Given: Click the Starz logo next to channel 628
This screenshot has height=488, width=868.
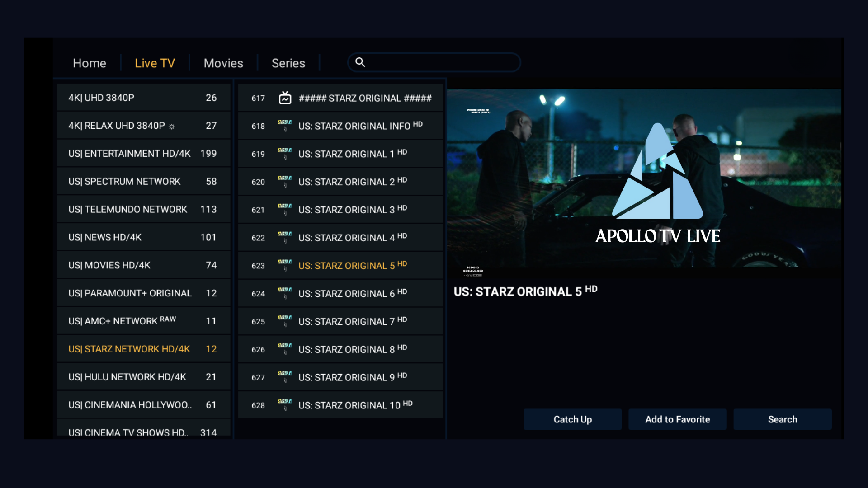Looking at the screenshot, I should 285,405.
